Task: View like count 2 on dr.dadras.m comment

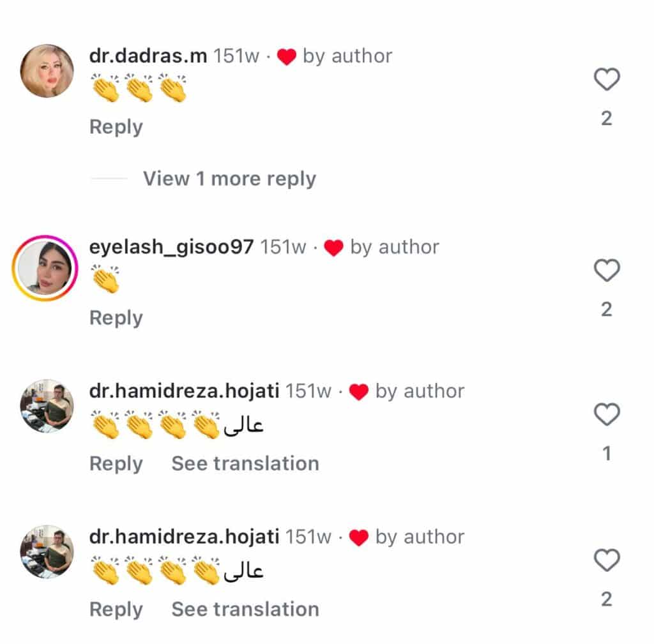Action: 607,118
